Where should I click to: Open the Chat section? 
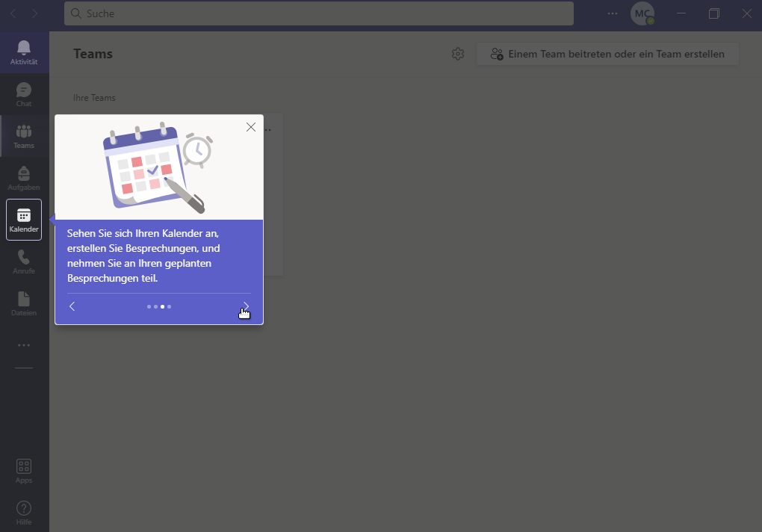(x=24, y=94)
